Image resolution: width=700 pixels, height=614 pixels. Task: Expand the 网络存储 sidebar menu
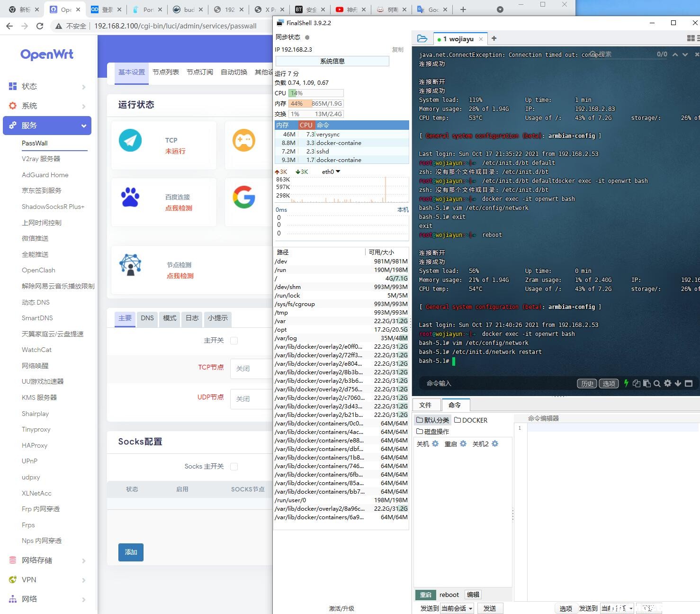[x=47, y=560]
